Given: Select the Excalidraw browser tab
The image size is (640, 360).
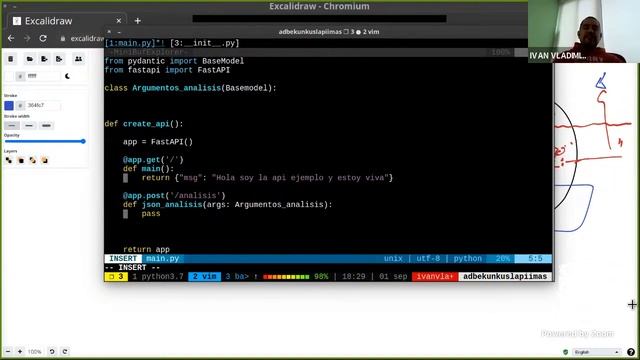Looking at the screenshot, I should pos(67,21).
